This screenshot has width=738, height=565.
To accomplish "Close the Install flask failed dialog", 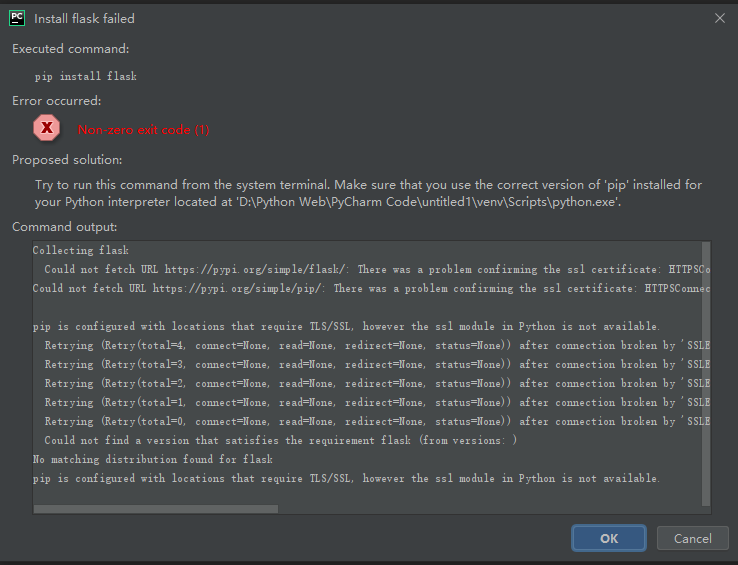I will tap(719, 18).
